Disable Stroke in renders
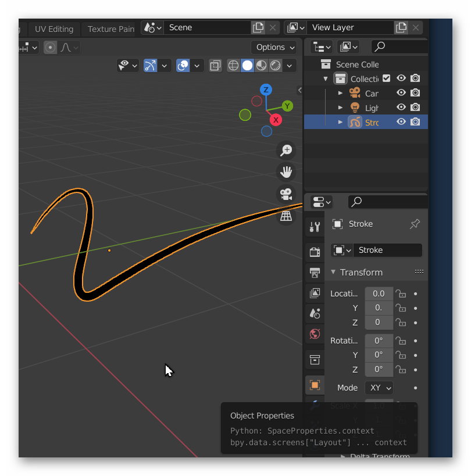 415,121
